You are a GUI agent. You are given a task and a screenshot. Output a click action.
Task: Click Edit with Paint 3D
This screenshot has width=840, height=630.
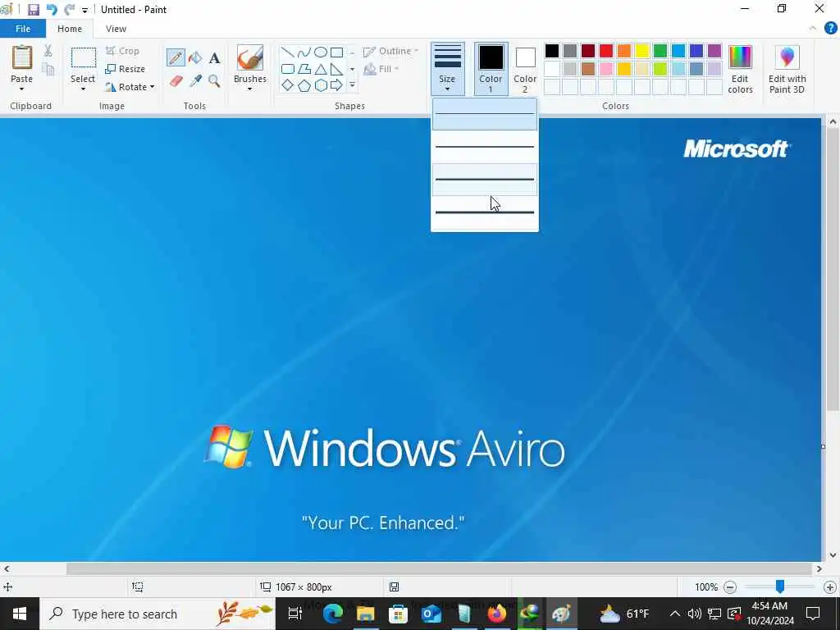point(787,69)
